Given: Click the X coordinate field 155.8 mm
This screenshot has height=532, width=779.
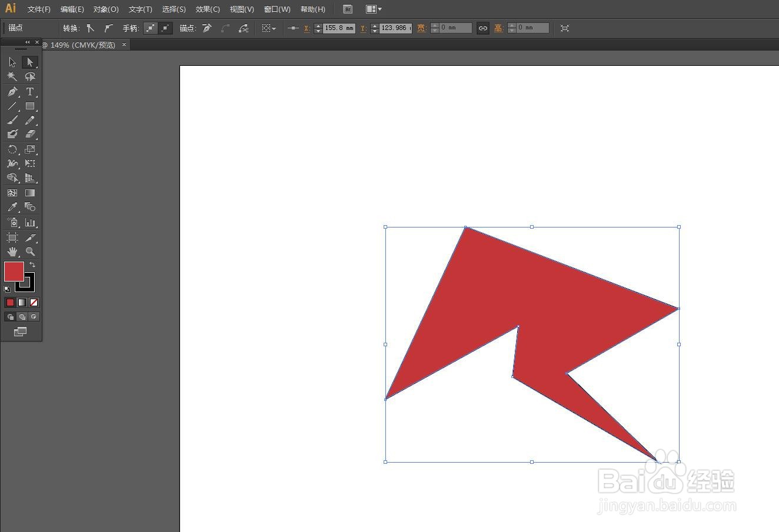Looking at the screenshot, I should tap(339, 28).
